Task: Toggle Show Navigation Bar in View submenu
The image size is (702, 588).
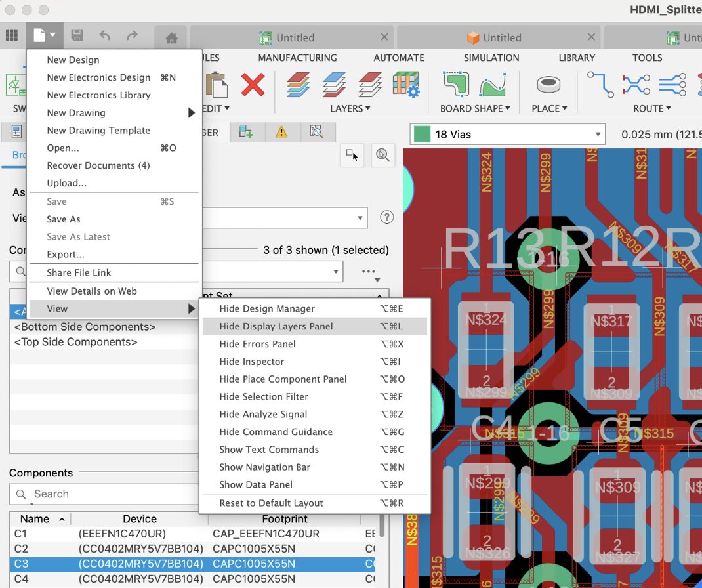Action: 264,467
